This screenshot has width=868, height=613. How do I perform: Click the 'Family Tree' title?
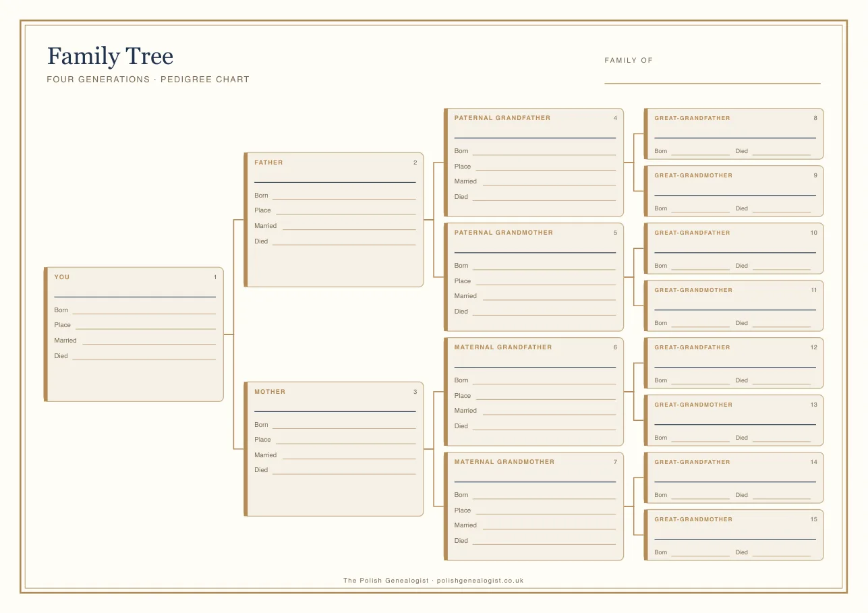coord(110,56)
